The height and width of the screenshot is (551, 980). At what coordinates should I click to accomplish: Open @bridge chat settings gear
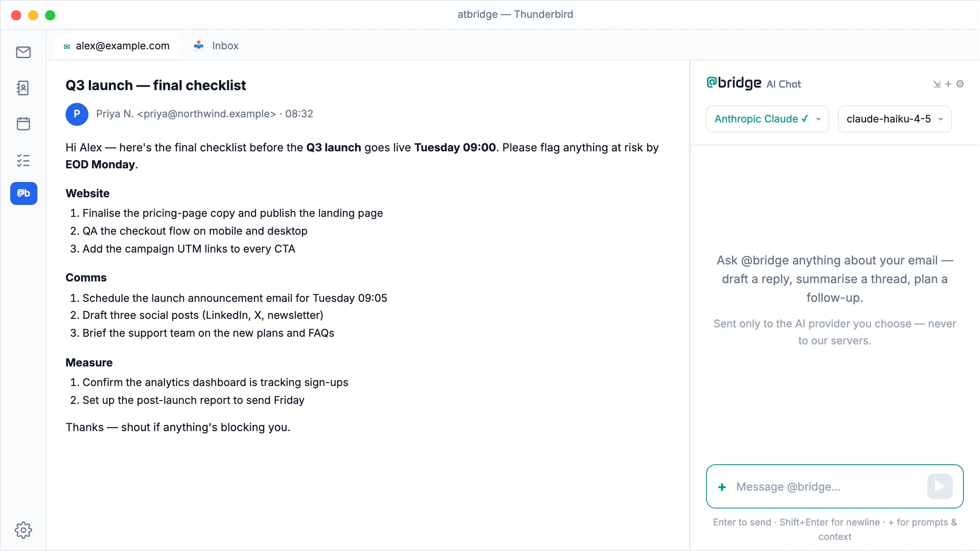coord(960,84)
